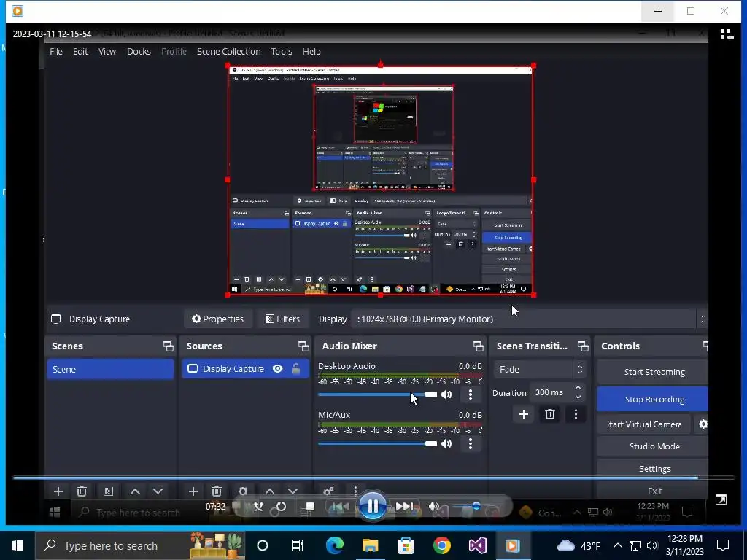Viewport: 747px width, 560px height.
Task: Mute the media player sound
Action: (433, 507)
